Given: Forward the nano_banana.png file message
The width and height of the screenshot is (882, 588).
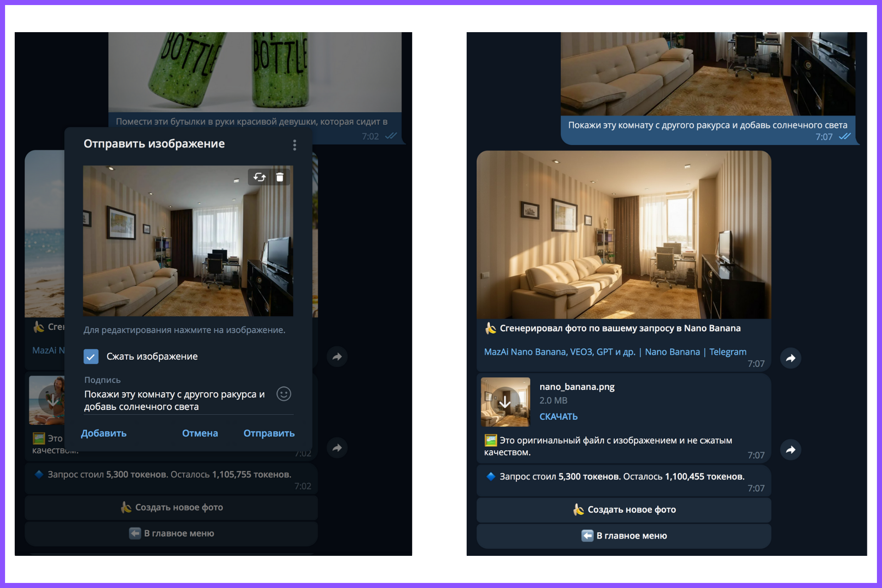Looking at the screenshot, I should pos(791,450).
